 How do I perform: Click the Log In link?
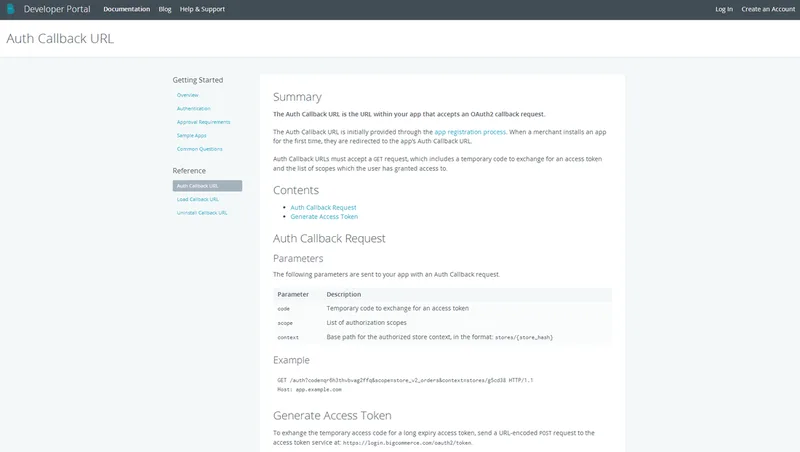[x=723, y=9]
